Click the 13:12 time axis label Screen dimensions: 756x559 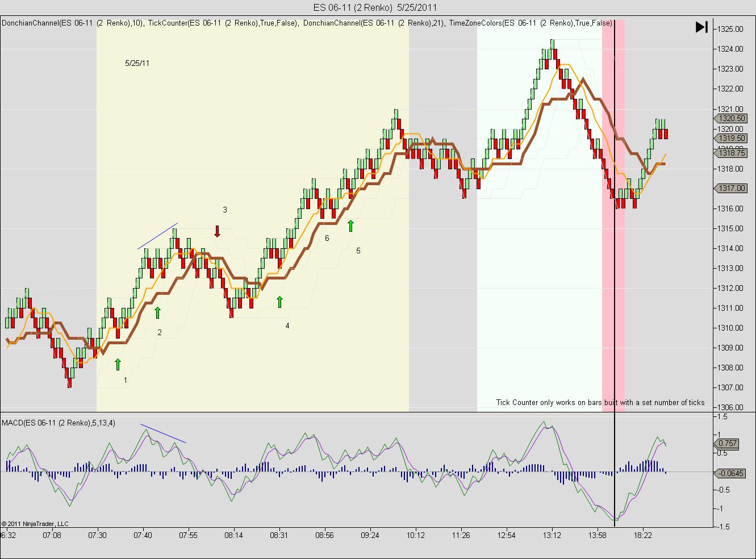552,535
